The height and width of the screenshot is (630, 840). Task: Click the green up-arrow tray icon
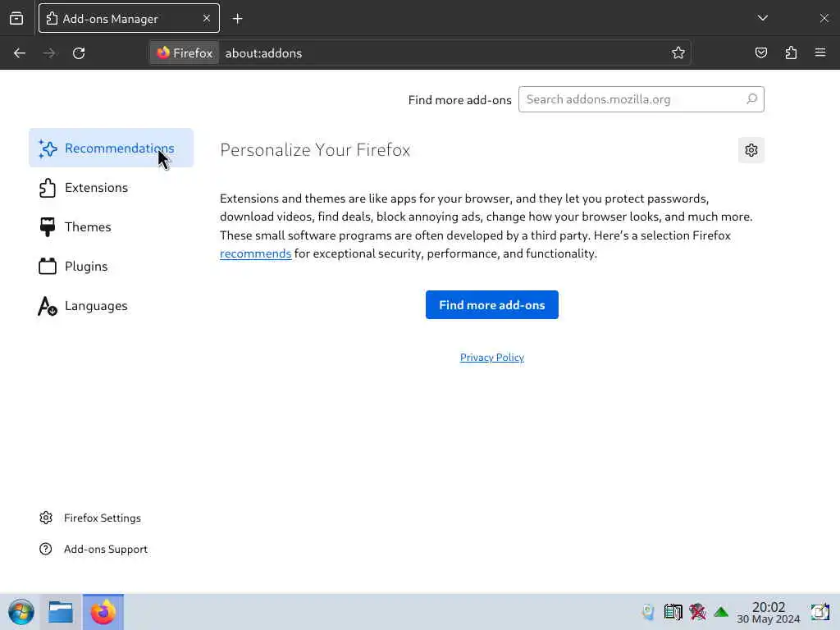coord(721,612)
